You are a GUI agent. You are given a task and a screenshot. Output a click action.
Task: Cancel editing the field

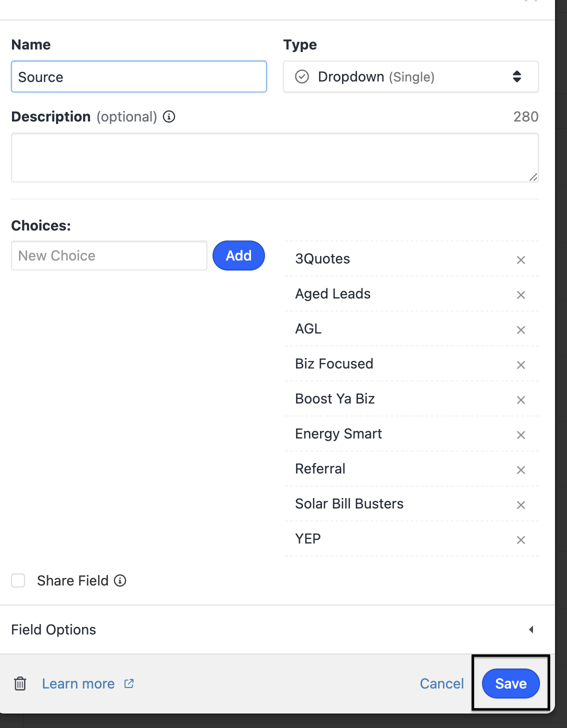point(441,683)
